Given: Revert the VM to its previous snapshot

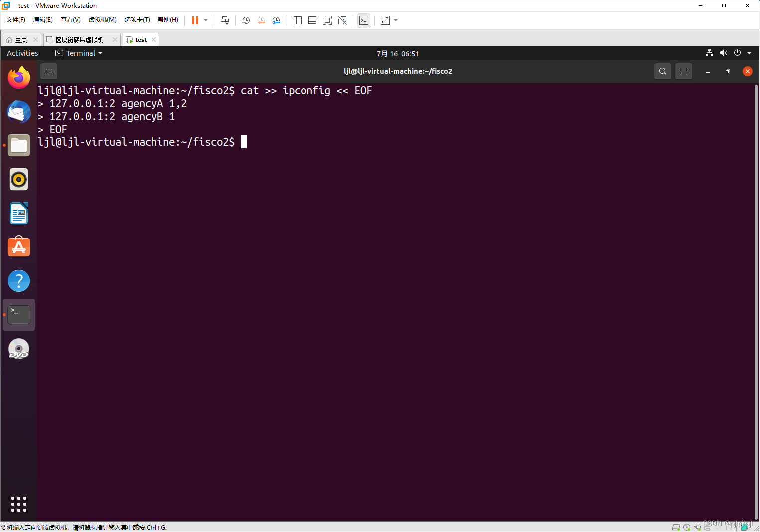Looking at the screenshot, I should 261,20.
